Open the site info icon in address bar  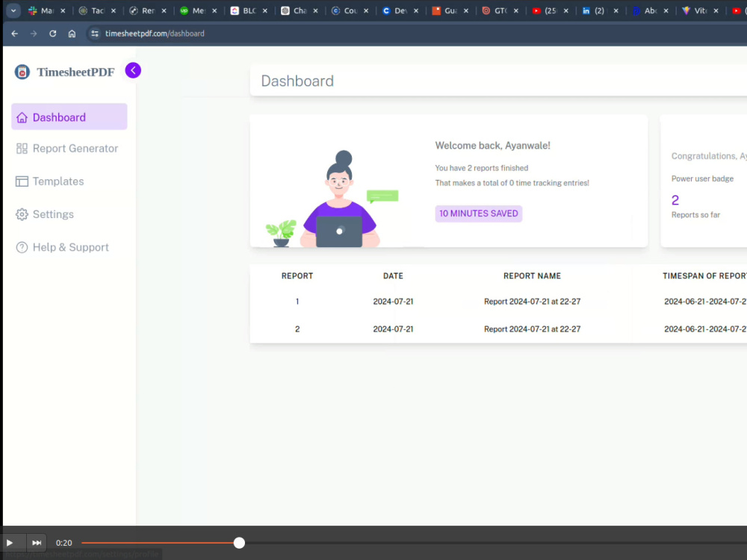[95, 34]
